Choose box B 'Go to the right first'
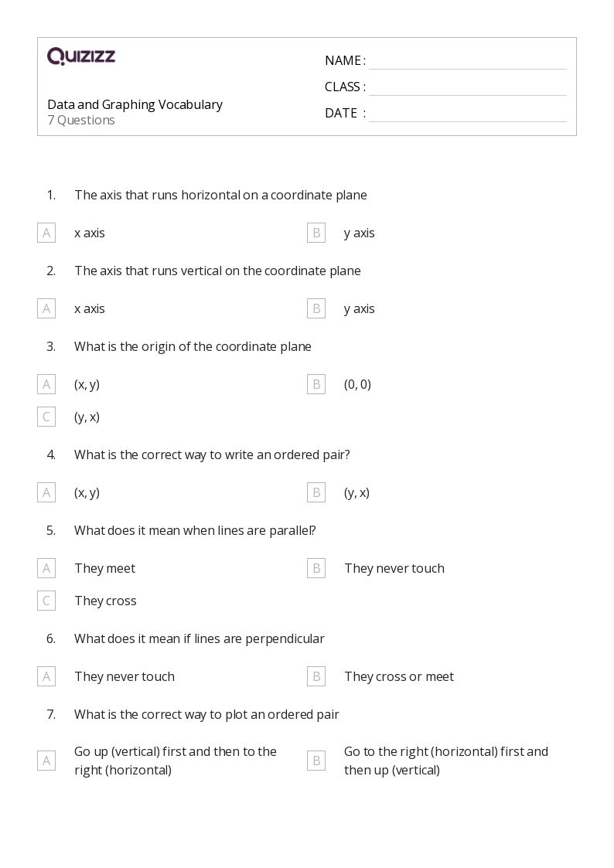 [x=316, y=761]
